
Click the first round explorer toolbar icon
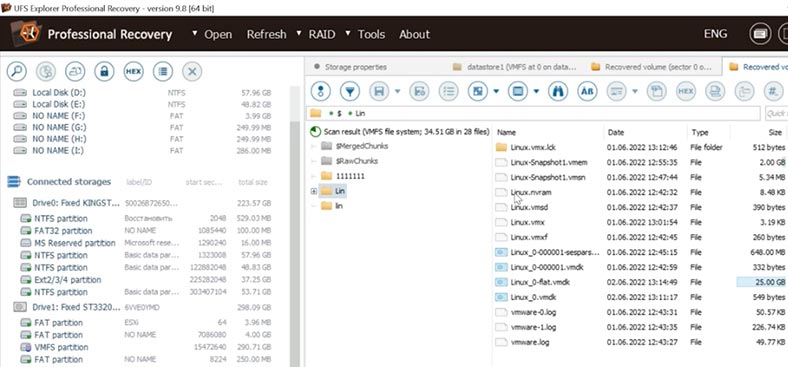(321, 91)
